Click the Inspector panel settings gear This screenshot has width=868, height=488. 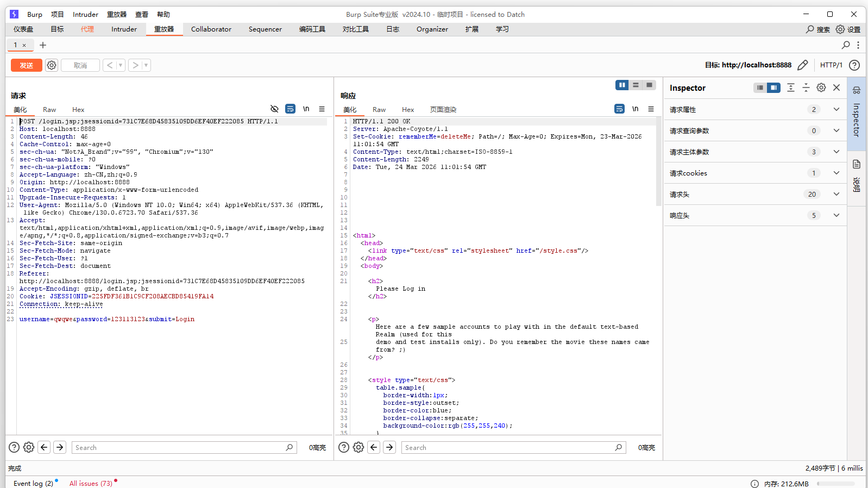821,87
